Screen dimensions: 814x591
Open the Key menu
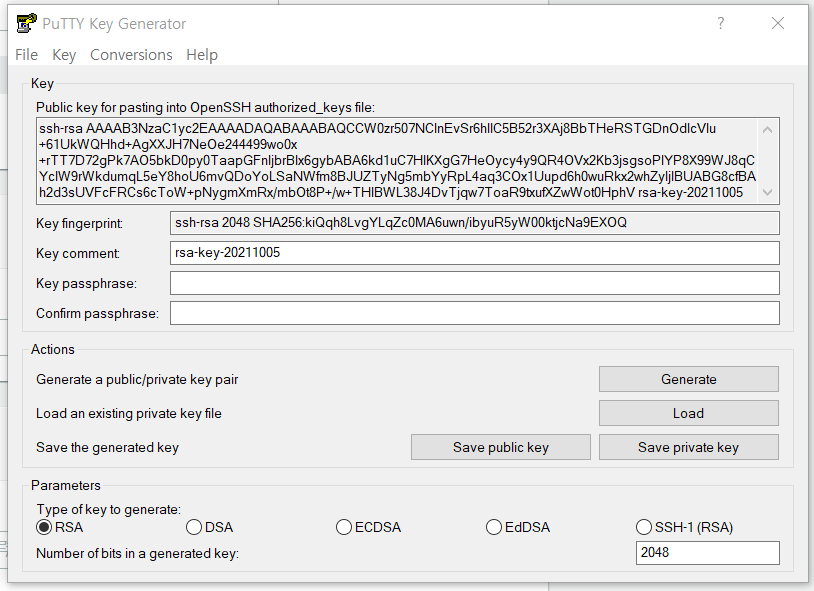coord(64,55)
